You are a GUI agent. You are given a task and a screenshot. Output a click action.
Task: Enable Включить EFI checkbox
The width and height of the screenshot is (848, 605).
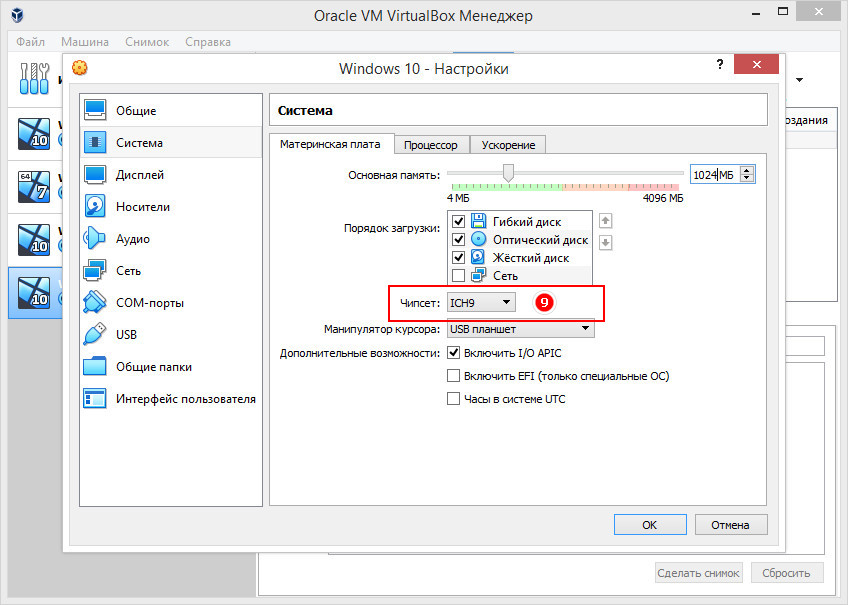pos(453,376)
